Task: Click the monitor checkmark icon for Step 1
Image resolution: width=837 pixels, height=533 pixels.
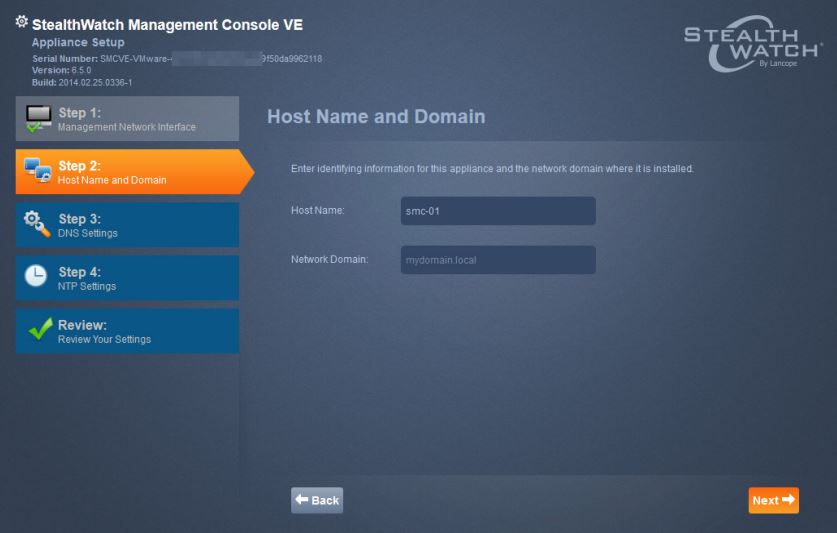Action: 38,119
